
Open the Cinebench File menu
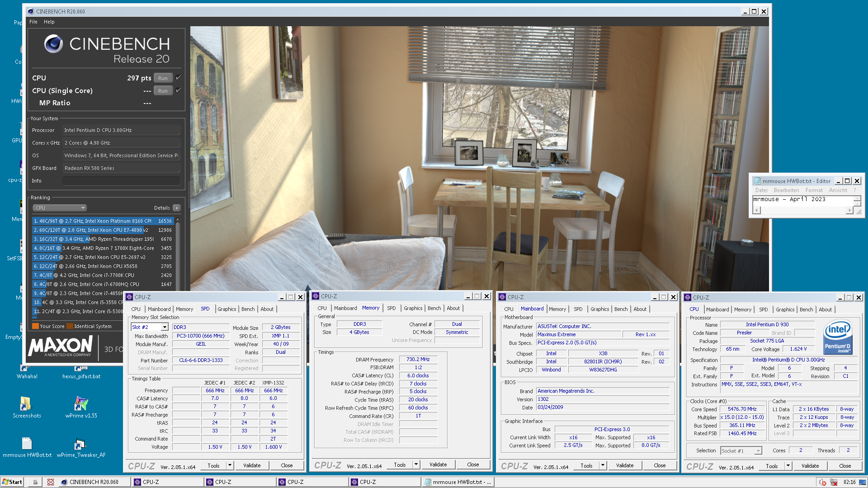pos(33,22)
